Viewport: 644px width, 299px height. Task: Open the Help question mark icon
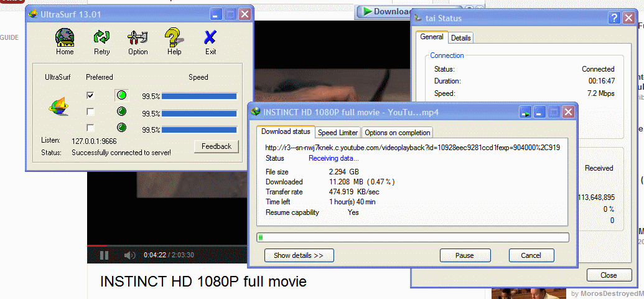(x=174, y=37)
